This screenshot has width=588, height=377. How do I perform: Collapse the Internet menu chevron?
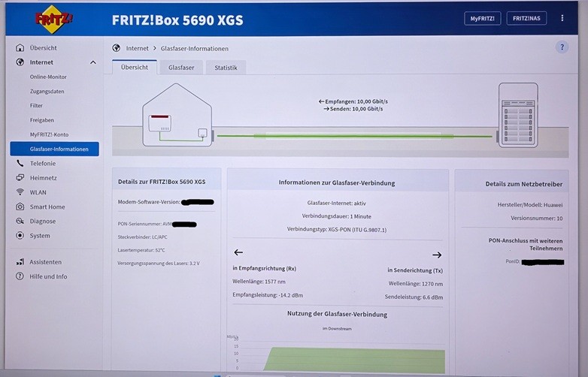(x=93, y=62)
